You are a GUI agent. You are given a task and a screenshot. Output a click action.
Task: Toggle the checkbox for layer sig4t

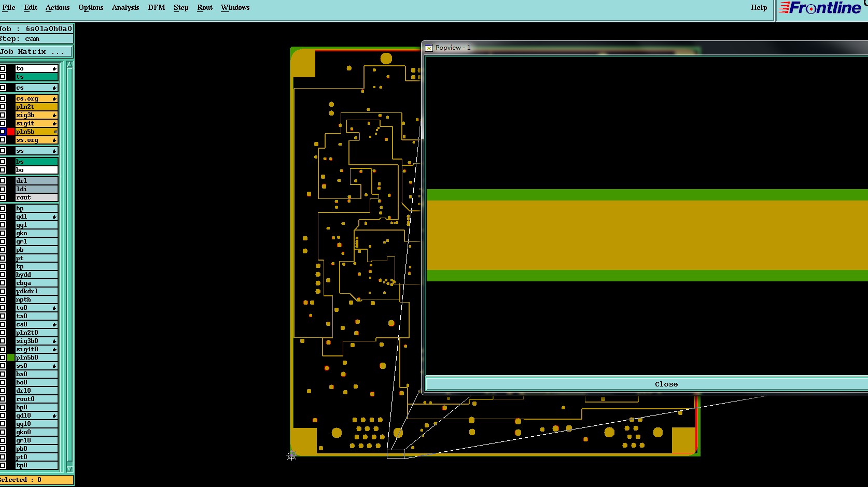3,123
